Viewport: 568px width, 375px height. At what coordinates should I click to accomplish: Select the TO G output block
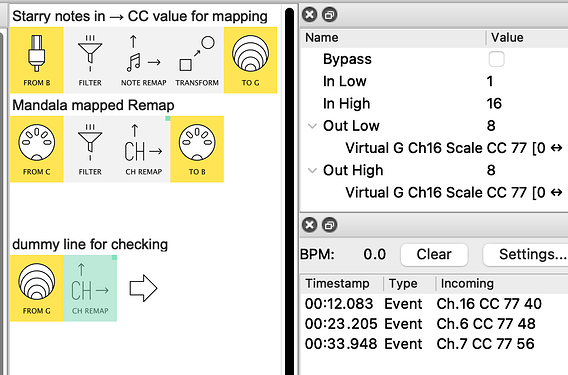click(250, 60)
